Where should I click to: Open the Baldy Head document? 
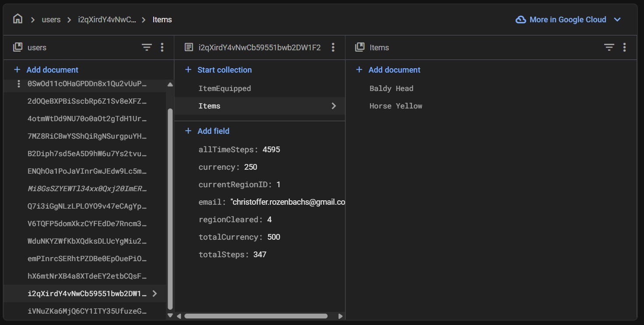coord(391,88)
